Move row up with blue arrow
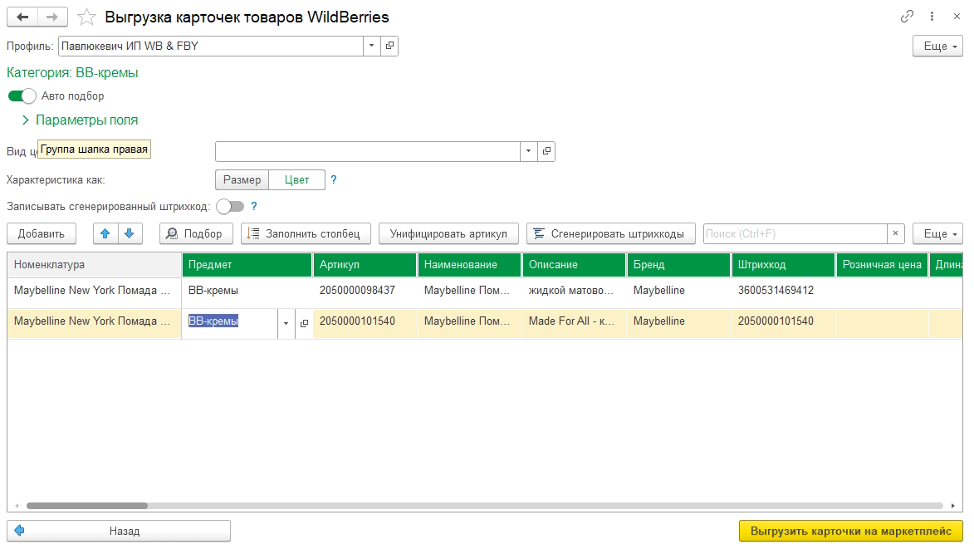The height and width of the screenshot is (550, 974). click(x=105, y=233)
